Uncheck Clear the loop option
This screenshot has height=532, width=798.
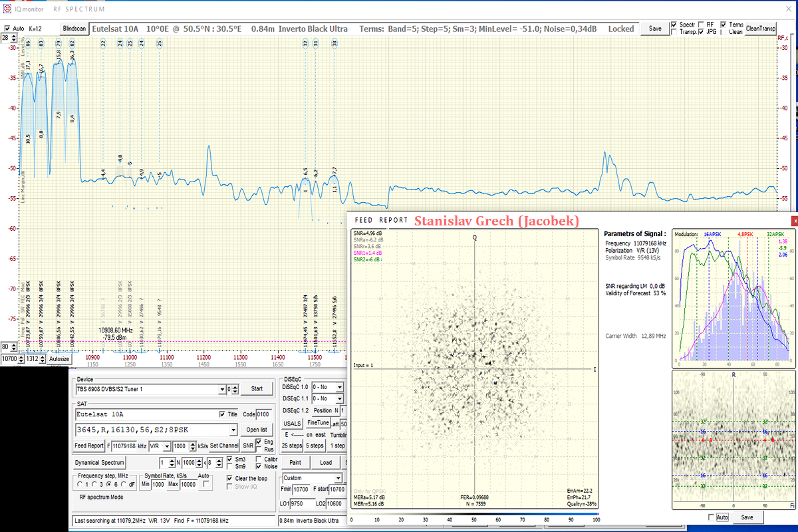[x=229, y=478]
